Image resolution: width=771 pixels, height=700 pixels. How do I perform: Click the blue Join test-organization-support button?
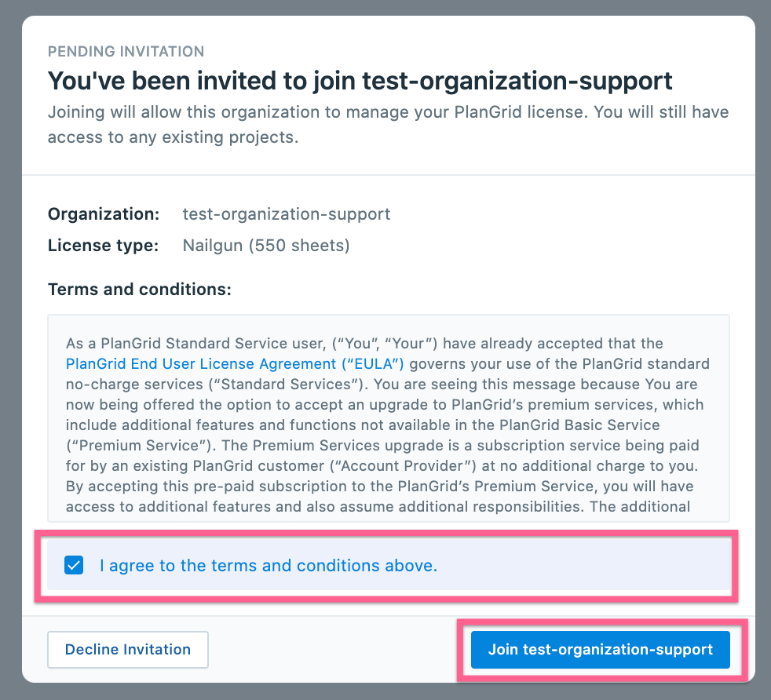click(x=600, y=650)
